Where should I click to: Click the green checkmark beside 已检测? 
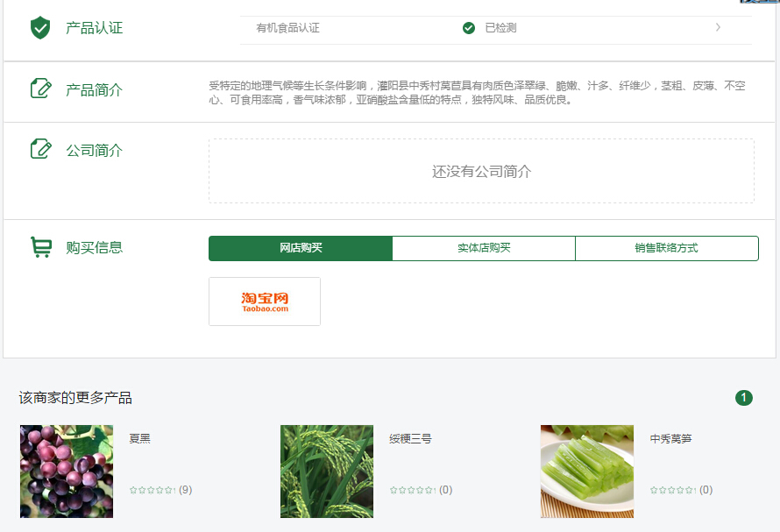(469, 28)
